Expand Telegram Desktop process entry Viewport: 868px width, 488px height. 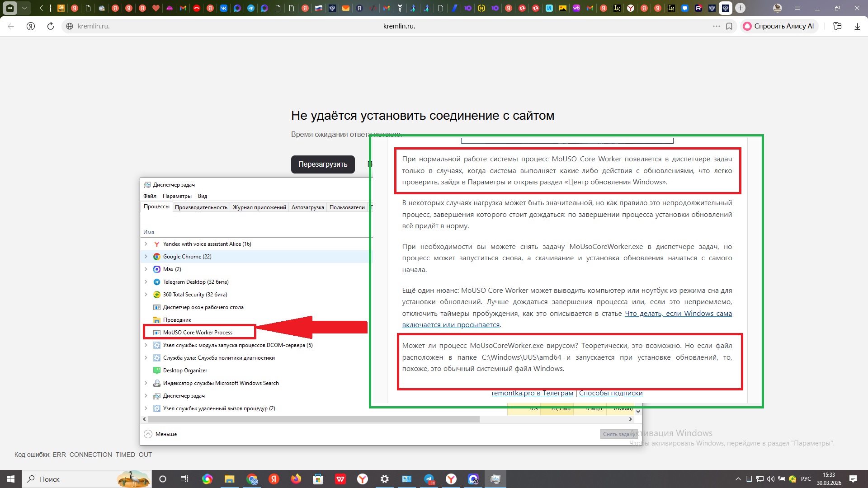(146, 282)
